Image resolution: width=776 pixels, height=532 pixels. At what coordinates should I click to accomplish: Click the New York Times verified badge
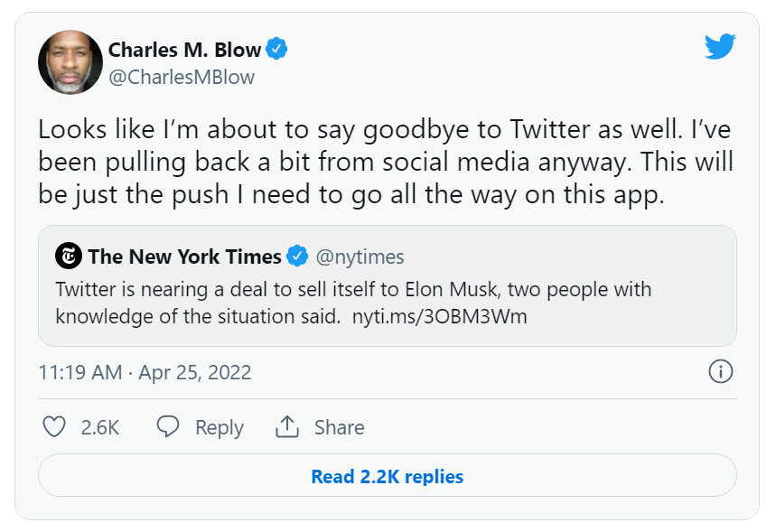298,257
